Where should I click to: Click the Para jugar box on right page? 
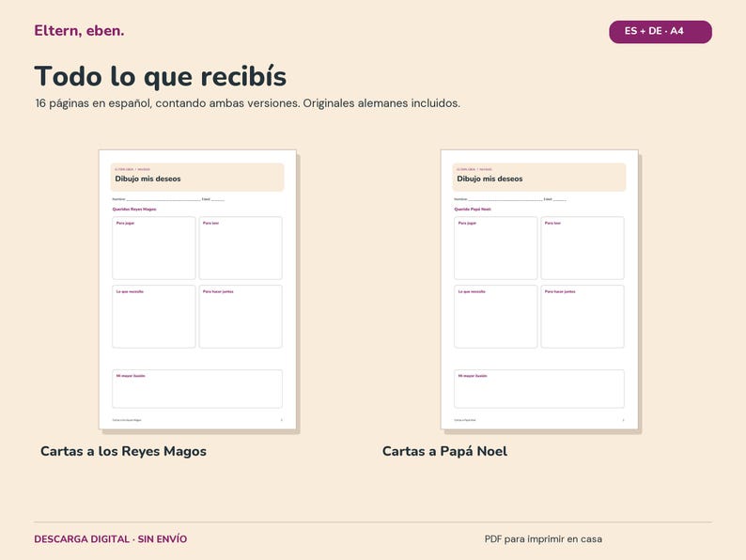click(495, 248)
